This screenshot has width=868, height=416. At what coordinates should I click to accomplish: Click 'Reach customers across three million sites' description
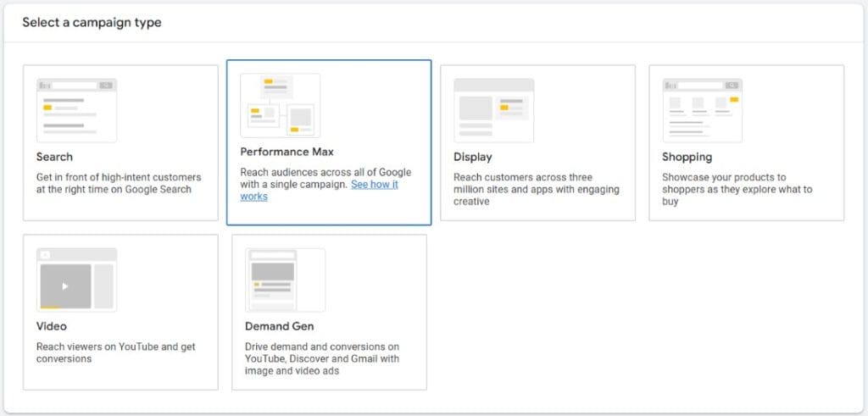[x=537, y=189]
